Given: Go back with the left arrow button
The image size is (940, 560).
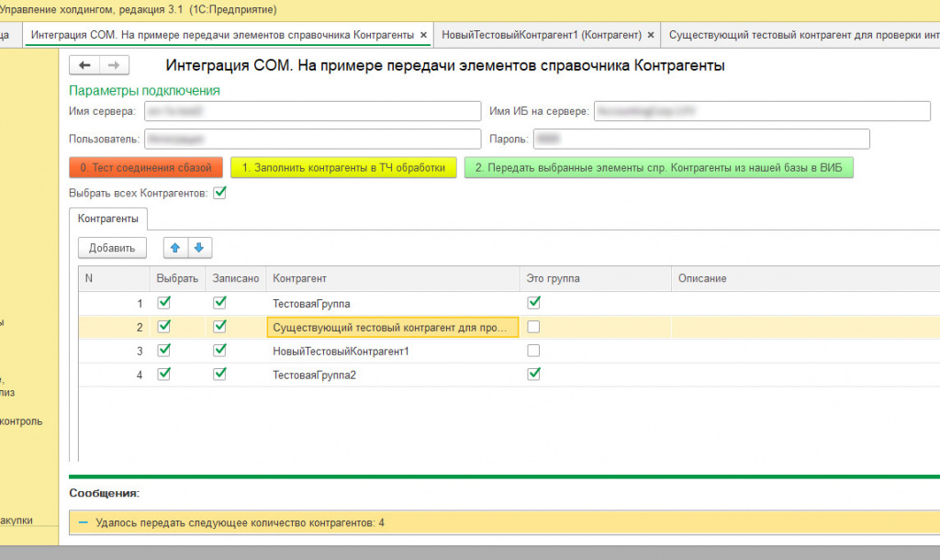Looking at the screenshot, I should (84, 65).
